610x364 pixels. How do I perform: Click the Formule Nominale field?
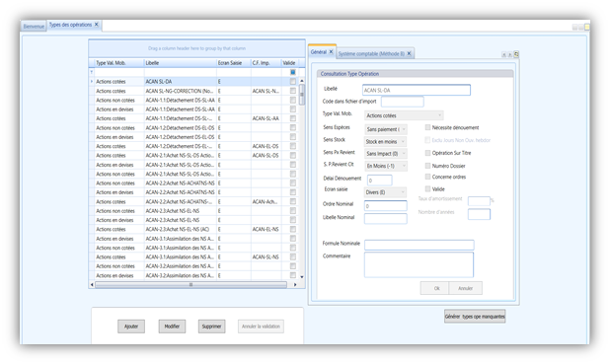tap(419, 245)
